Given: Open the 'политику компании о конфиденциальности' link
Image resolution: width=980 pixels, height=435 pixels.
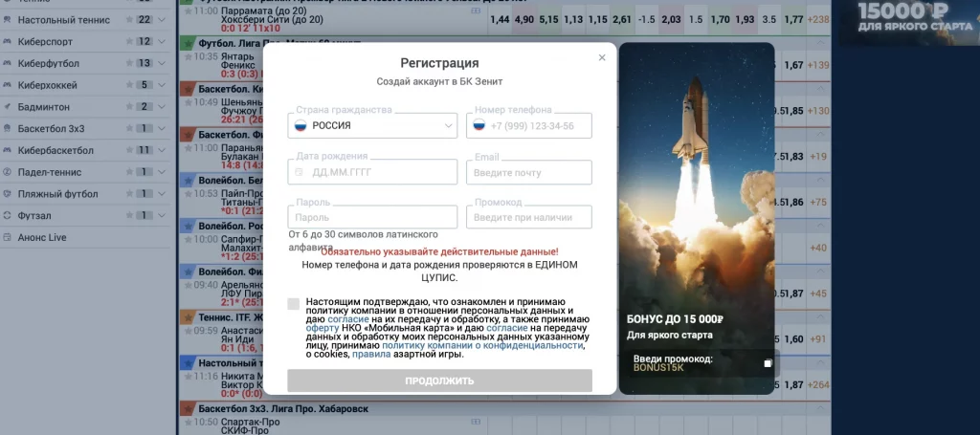Looking at the screenshot, I should click(482, 345).
